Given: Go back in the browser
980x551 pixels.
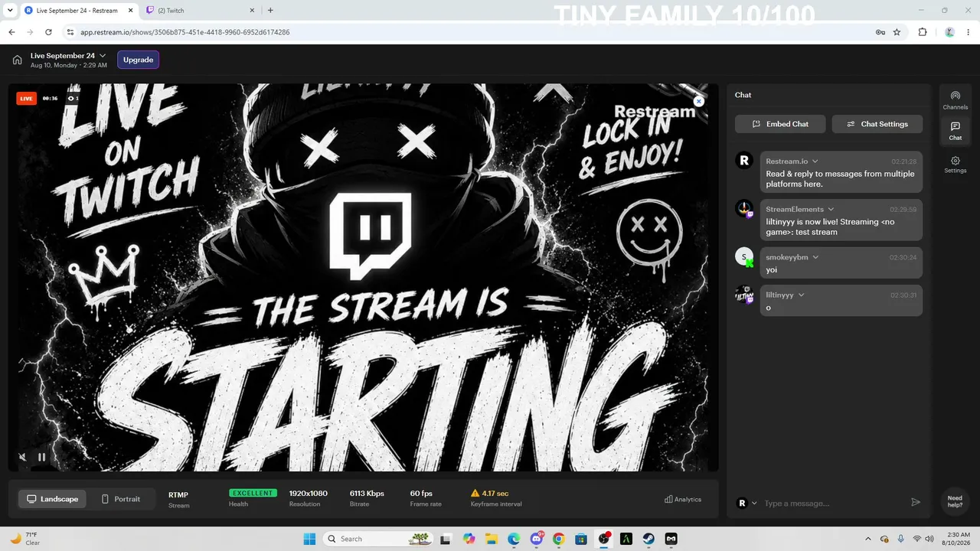Looking at the screenshot, I should (11, 32).
